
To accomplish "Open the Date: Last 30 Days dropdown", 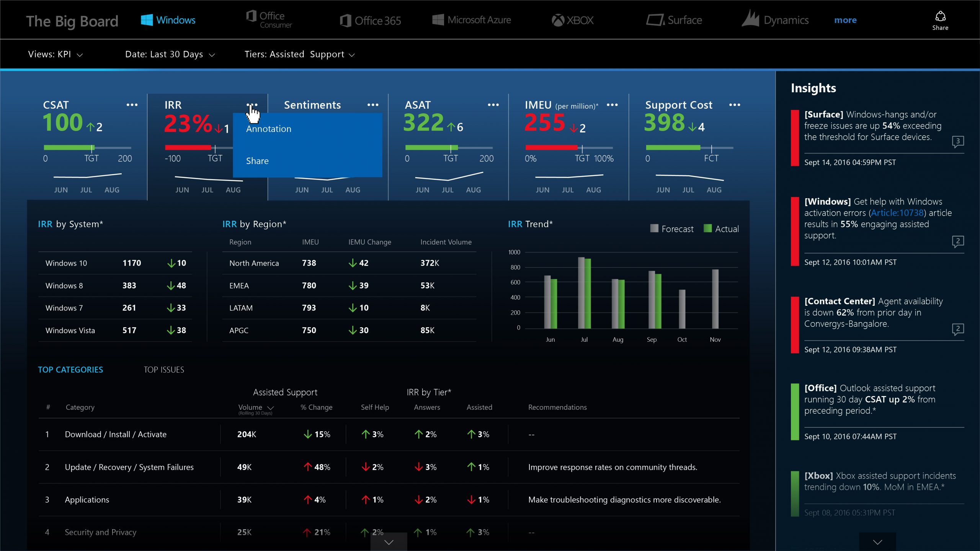I will (x=170, y=54).
